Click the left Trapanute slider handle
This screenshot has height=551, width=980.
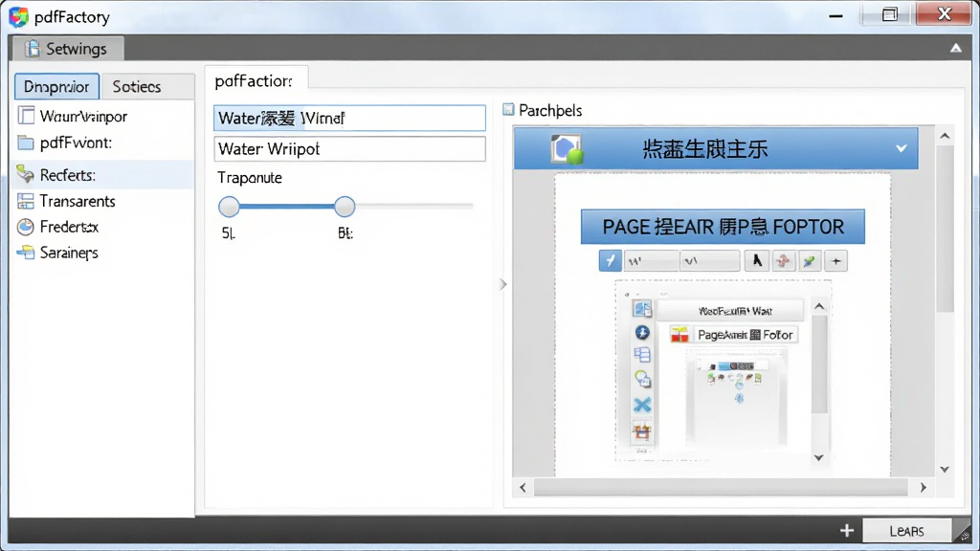229,207
